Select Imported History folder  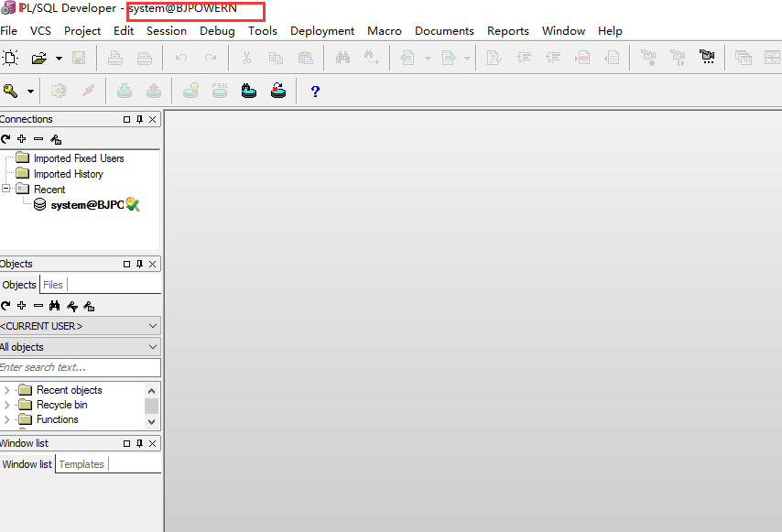coord(69,173)
